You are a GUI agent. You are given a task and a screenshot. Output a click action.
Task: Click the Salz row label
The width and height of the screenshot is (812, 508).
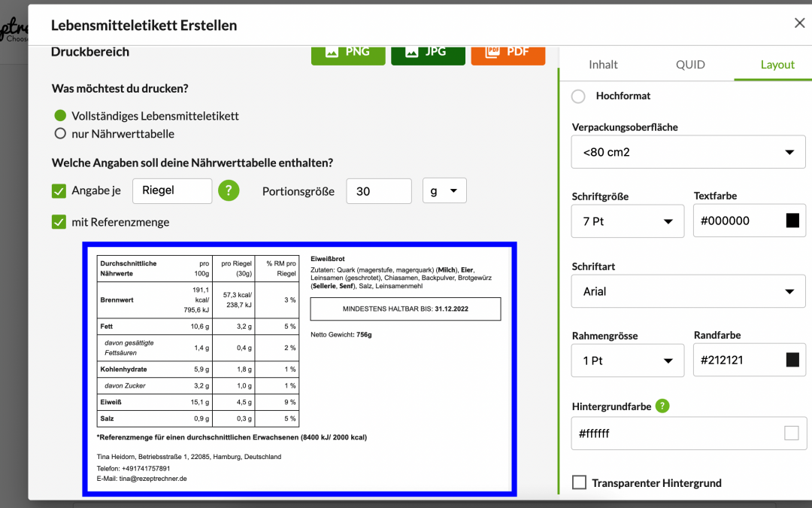coord(108,419)
